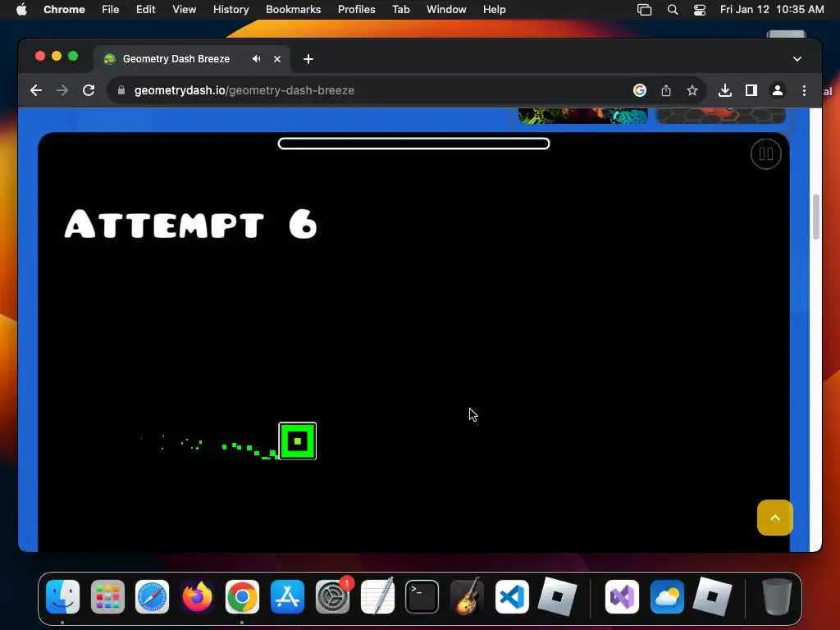
Task: Open Google Chrome from the Dock
Action: click(242, 597)
